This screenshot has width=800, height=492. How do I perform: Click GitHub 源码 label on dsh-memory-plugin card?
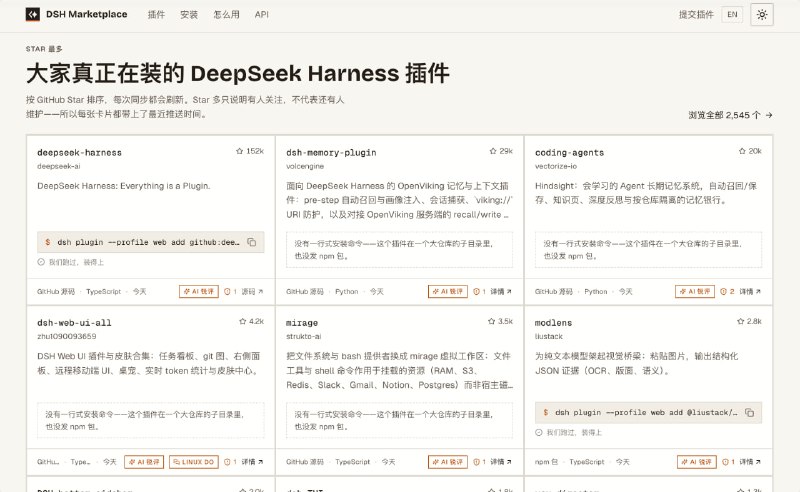pyautogui.click(x=305, y=291)
